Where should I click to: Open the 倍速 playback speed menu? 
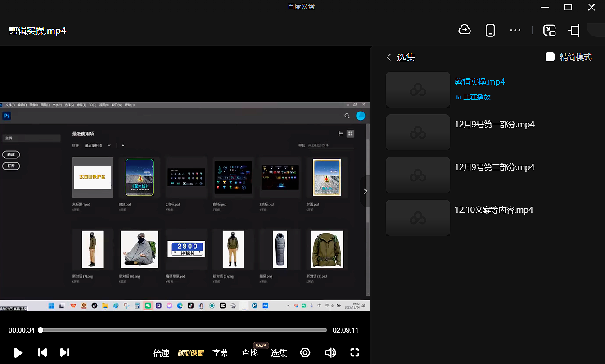(x=161, y=353)
